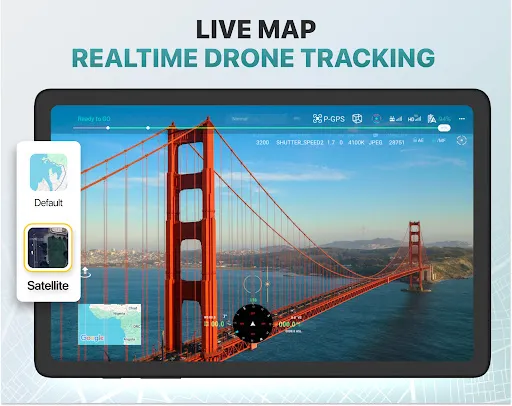Viewport: 512px width, 406px height.
Task: Click the SHUTTER_SPEED2 camera setting
Action: (x=300, y=142)
